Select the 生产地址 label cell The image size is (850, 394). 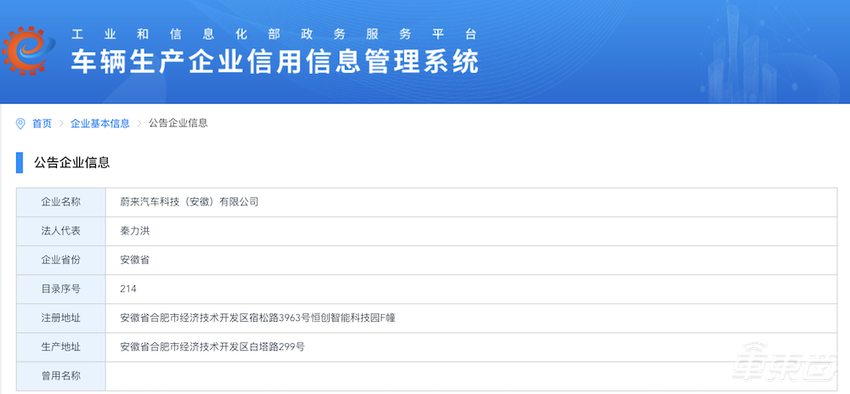click(x=61, y=347)
